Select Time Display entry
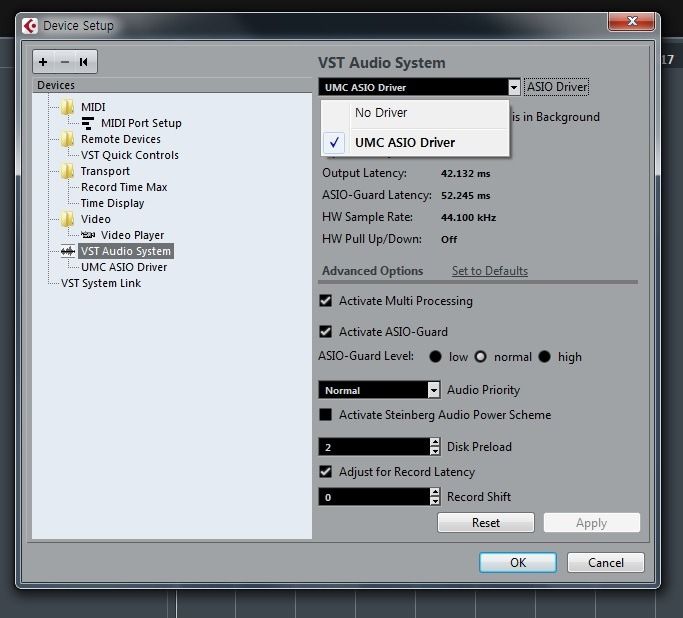 112,203
